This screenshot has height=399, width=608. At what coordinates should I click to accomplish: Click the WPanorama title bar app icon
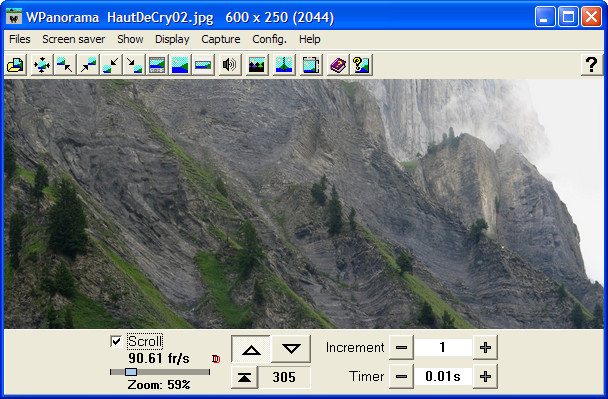click(x=14, y=16)
